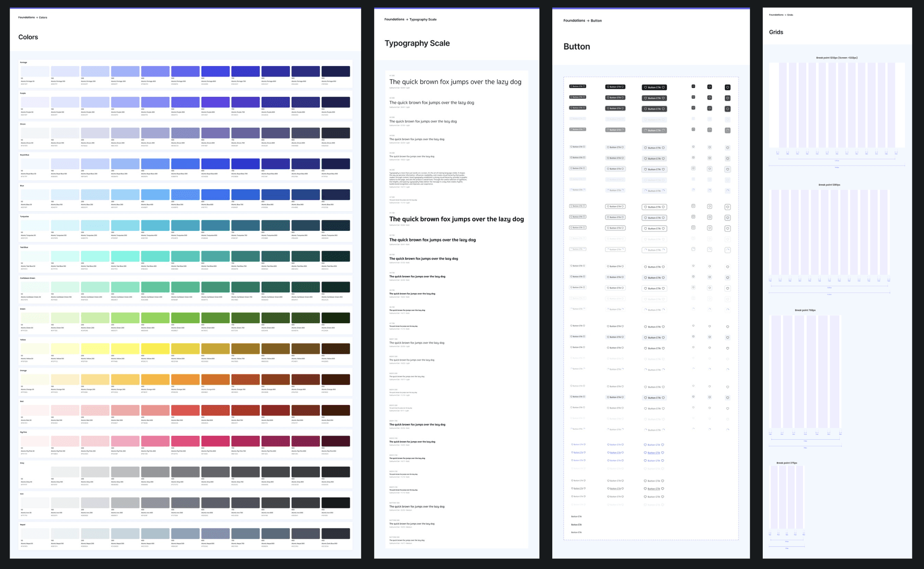The image size is (924, 569).
Task: Click the Typography Scale breadcrumb link
Action: pyautogui.click(x=423, y=19)
